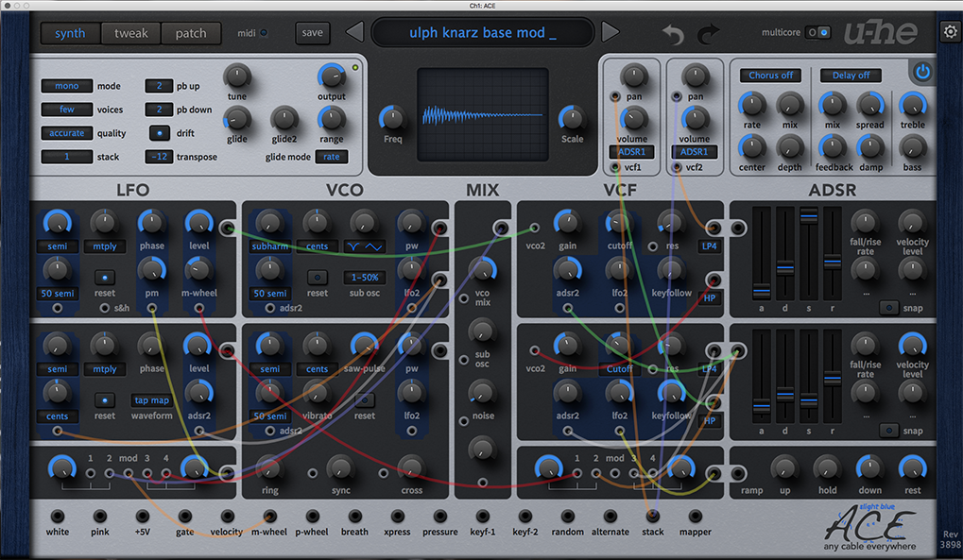Click the white noise output jack
Viewport: 963px width, 560px height.
[57, 517]
